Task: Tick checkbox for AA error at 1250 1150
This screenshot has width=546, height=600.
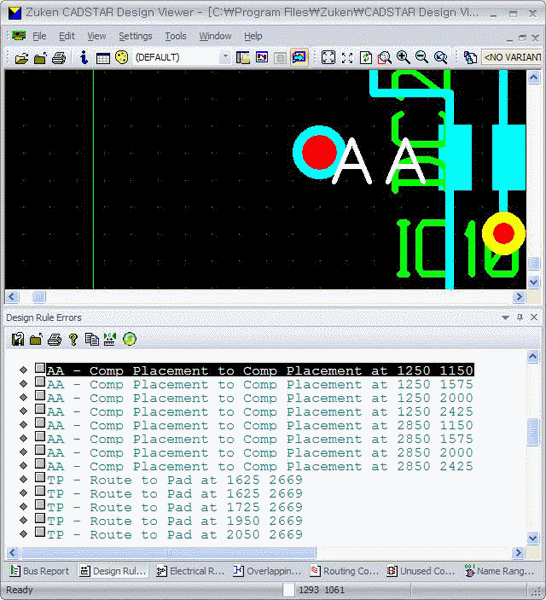Action: coord(40,368)
